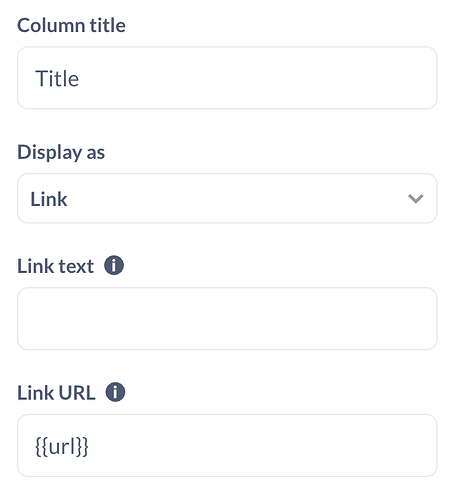Expand display type options via down arrow
The width and height of the screenshot is (456, 499).
pos(415,198)
